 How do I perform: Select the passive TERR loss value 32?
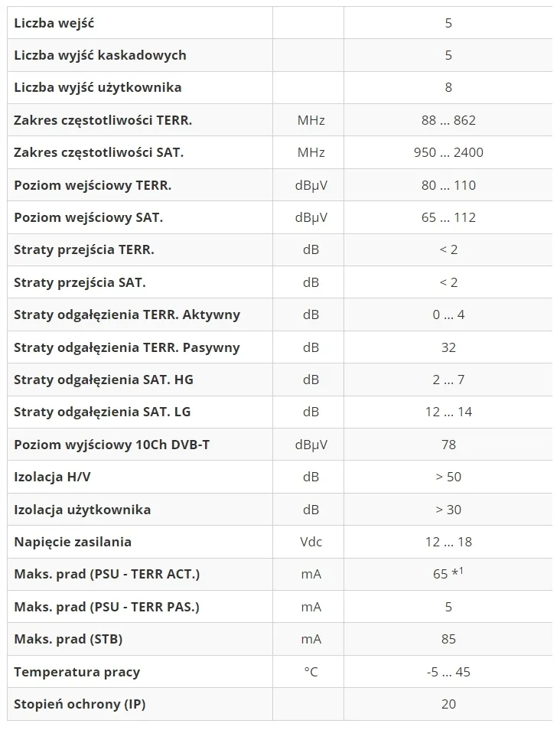click(x=448, y=347)
